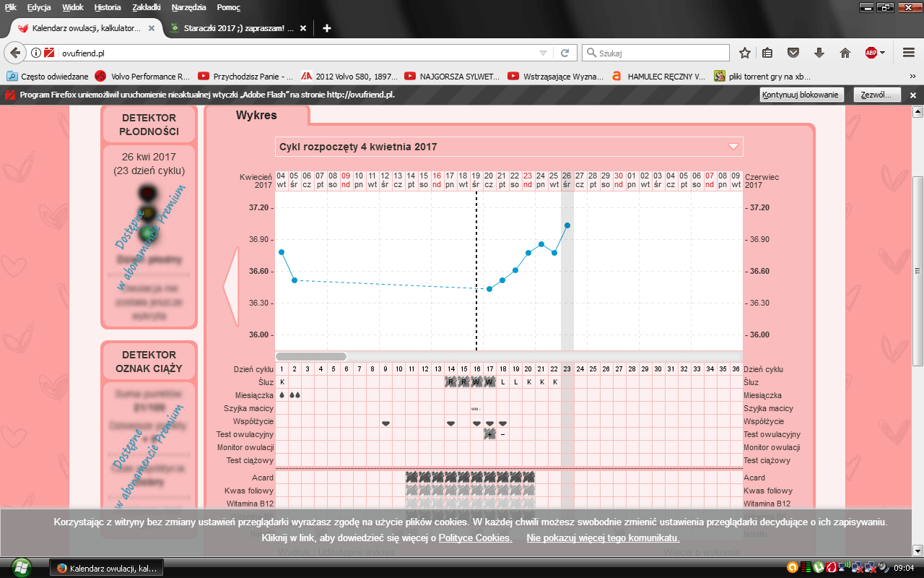Screen dimensions: 924x578
Task: Click the intercourse heart on cycle day 9
Action: (385, 423)
